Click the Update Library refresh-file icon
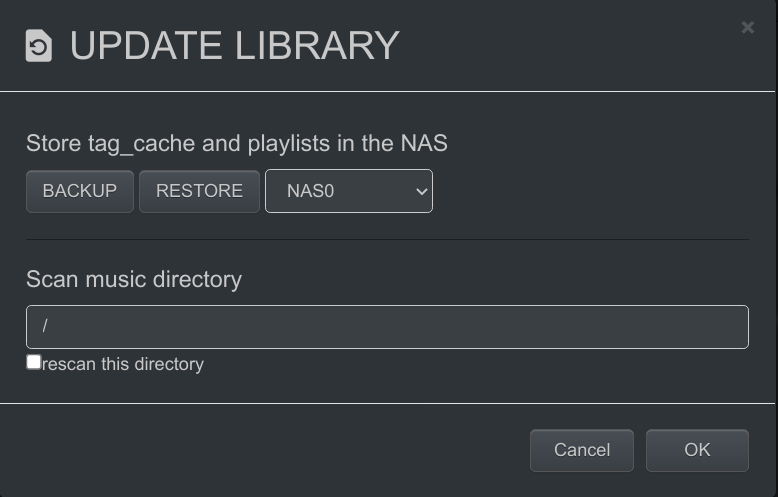This screenshot has width=778, height=497. (x=39, y=46)
